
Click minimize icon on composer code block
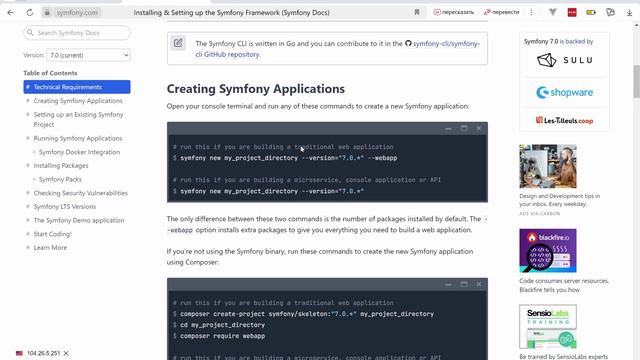click(x=448, y=284)
